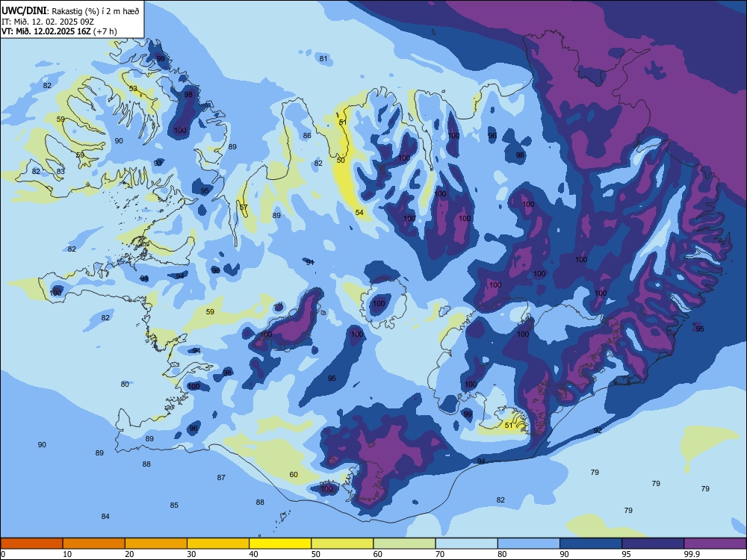
Task: Click the purple legend swatch above 99.9
Action: (x=715, y=544)
